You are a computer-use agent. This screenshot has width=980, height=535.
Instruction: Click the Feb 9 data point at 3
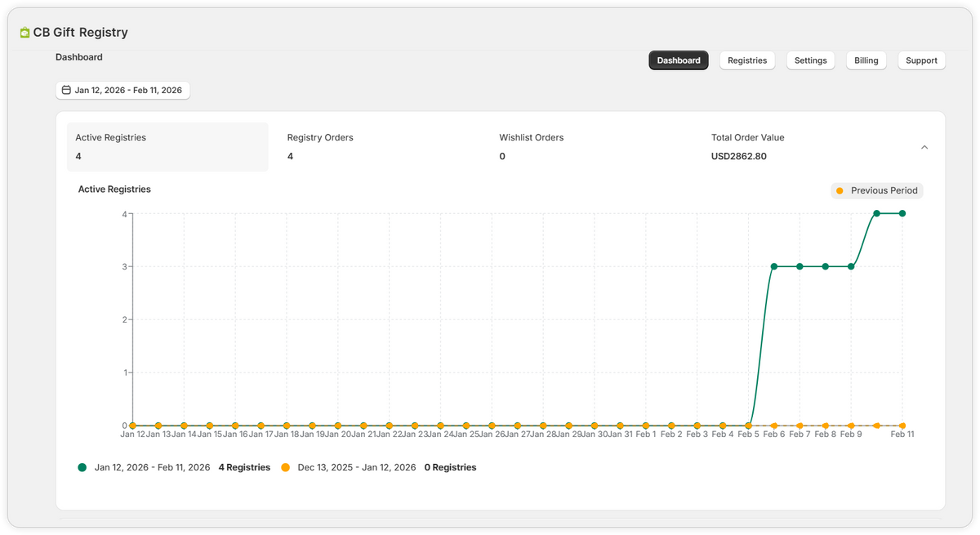point(851,266)
